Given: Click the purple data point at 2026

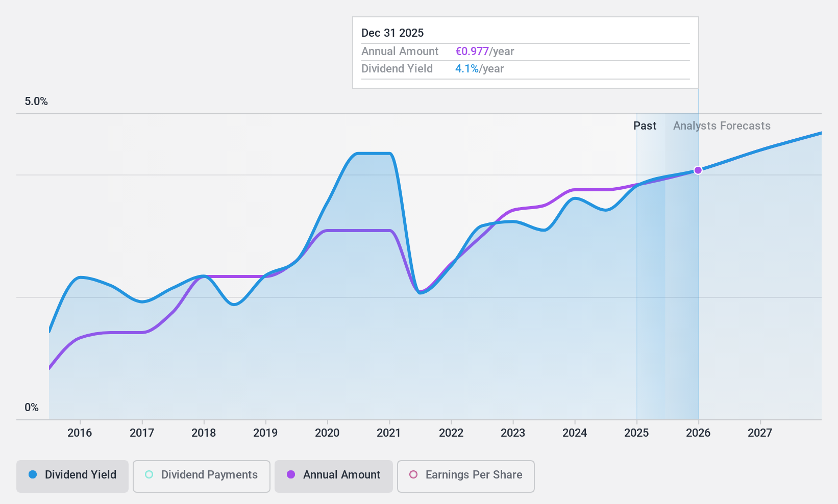Looking at the screenshot, I should tap(698, 170).
